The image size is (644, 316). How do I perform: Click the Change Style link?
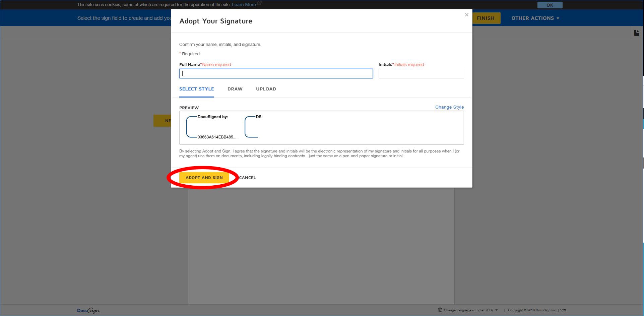click(449, 107)
